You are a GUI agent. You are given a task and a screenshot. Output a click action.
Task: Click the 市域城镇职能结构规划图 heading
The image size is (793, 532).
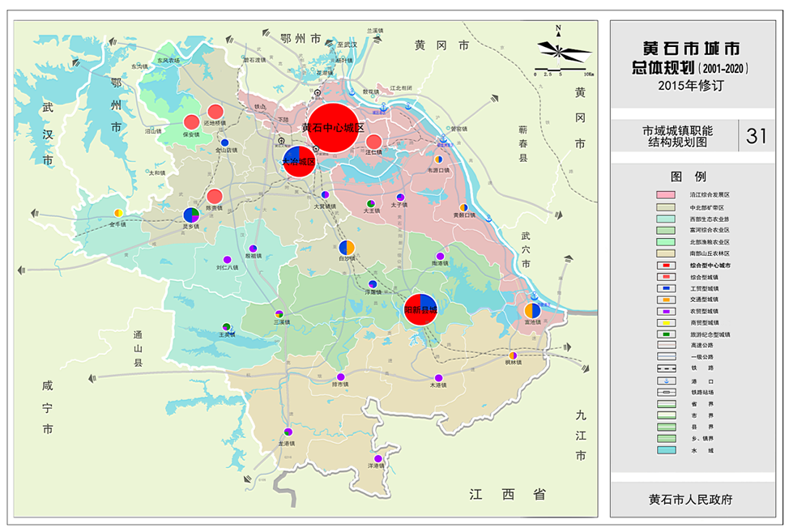678,137
